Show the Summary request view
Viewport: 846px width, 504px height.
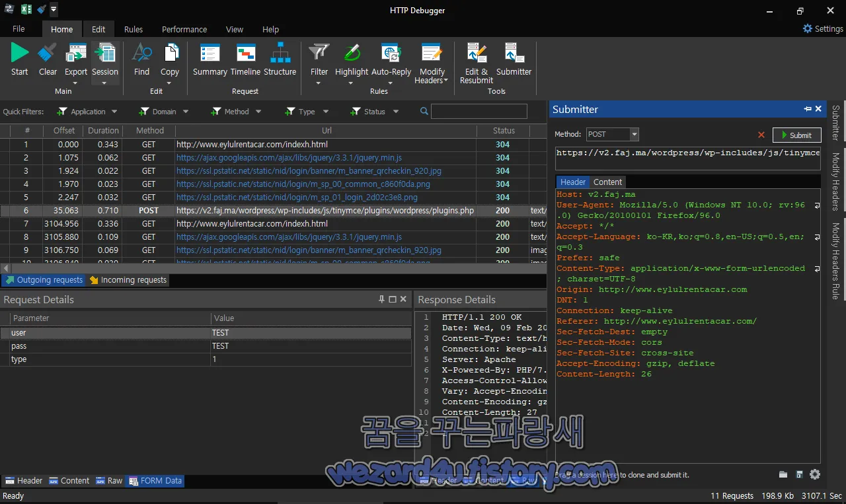(x=210, y=59)
